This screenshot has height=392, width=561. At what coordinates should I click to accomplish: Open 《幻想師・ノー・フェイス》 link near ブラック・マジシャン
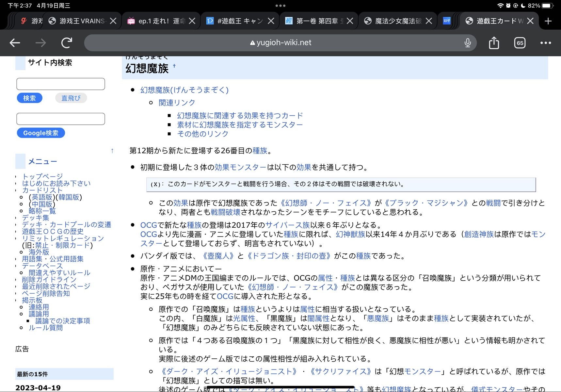click(x=326, y=203)
